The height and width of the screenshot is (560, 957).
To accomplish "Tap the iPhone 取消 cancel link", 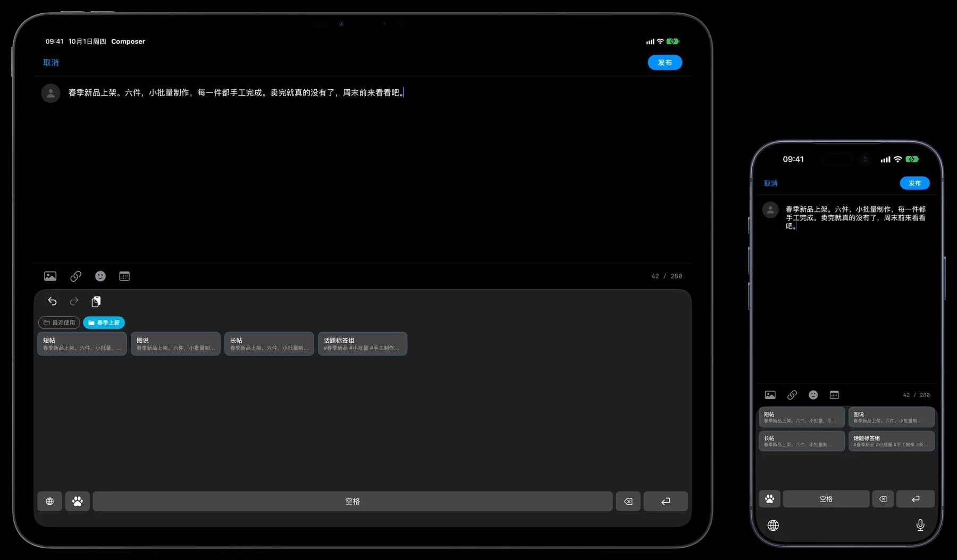I will pyautogui.click(x=771, y=183).
